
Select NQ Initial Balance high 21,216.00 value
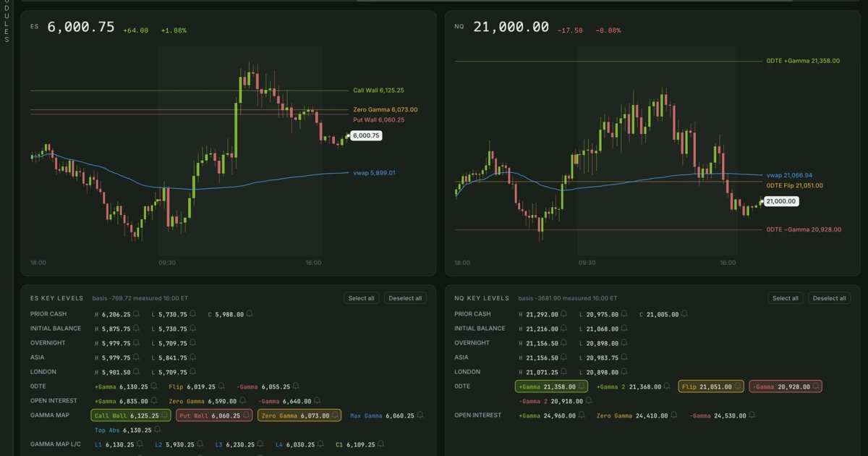pyautogui.click(x=542, y=329)
